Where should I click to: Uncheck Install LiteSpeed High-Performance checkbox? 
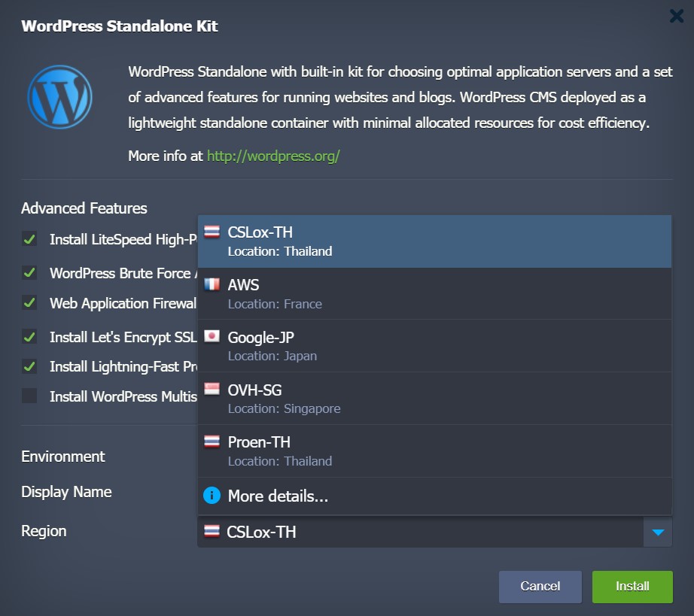29,239
